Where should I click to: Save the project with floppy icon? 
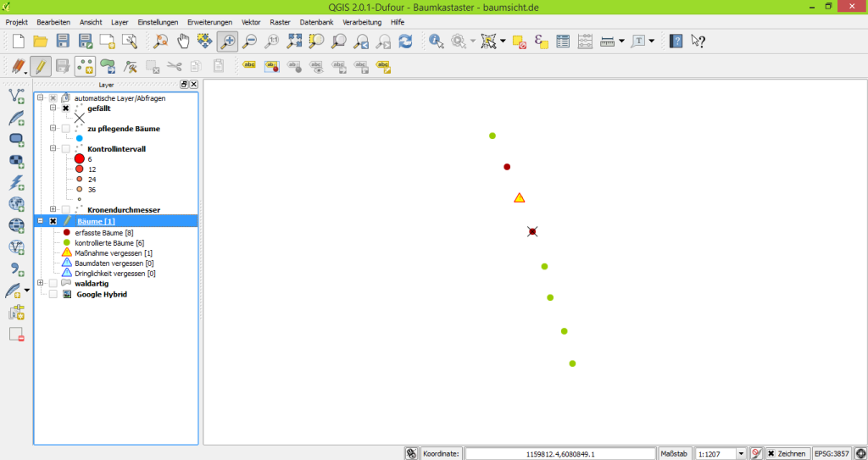63,41
